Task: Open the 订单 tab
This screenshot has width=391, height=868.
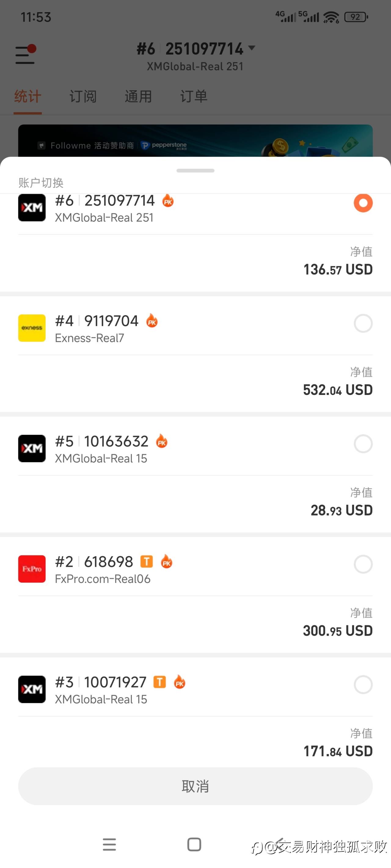Action: click(194, 97)
